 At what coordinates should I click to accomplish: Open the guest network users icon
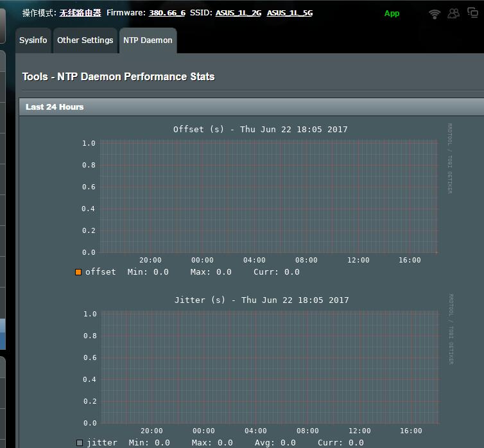click(x=454, y=13)
